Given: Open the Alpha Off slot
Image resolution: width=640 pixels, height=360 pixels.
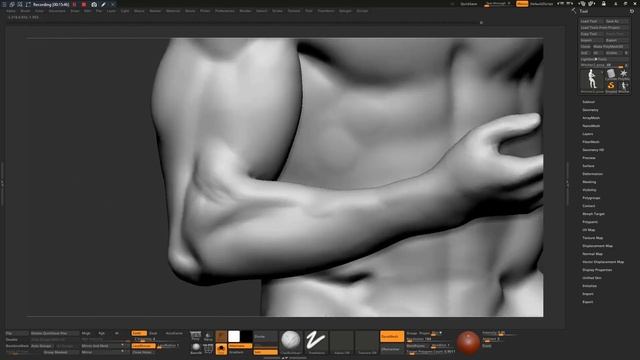Looking at the screenshot, I should pyautogui.click(x=342, y=342).
